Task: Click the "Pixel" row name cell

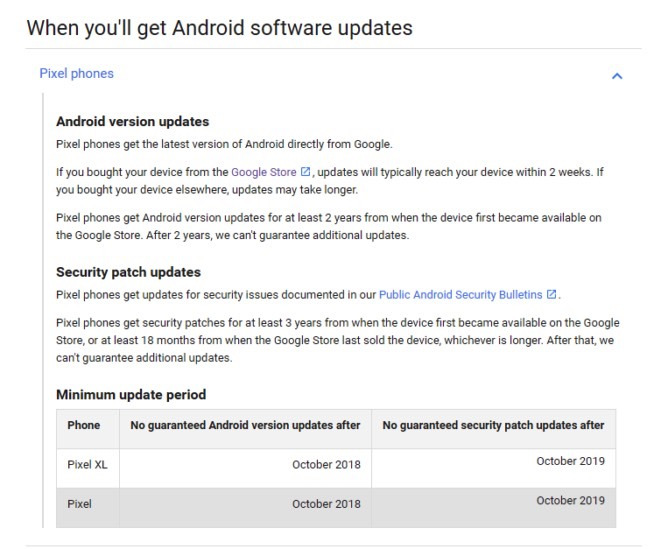Action: coord(79,504)
